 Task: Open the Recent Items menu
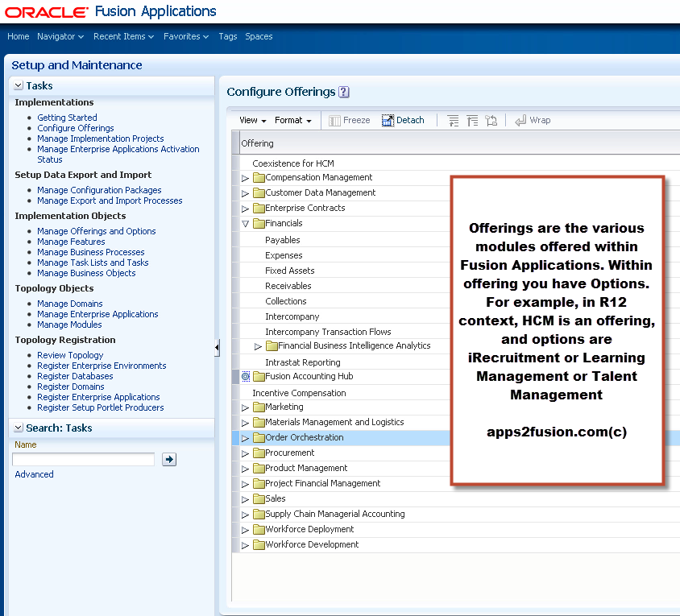click(123, 36)
